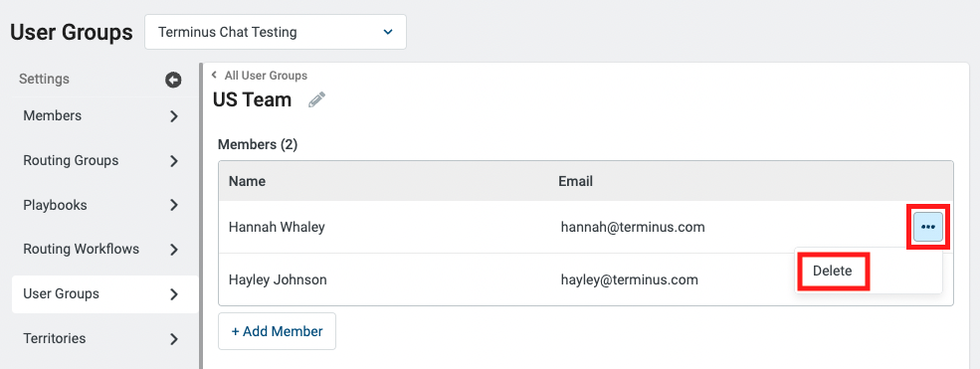980x369 pixels.
Task: Select Delete from the context menu
Action: [833, 271]
